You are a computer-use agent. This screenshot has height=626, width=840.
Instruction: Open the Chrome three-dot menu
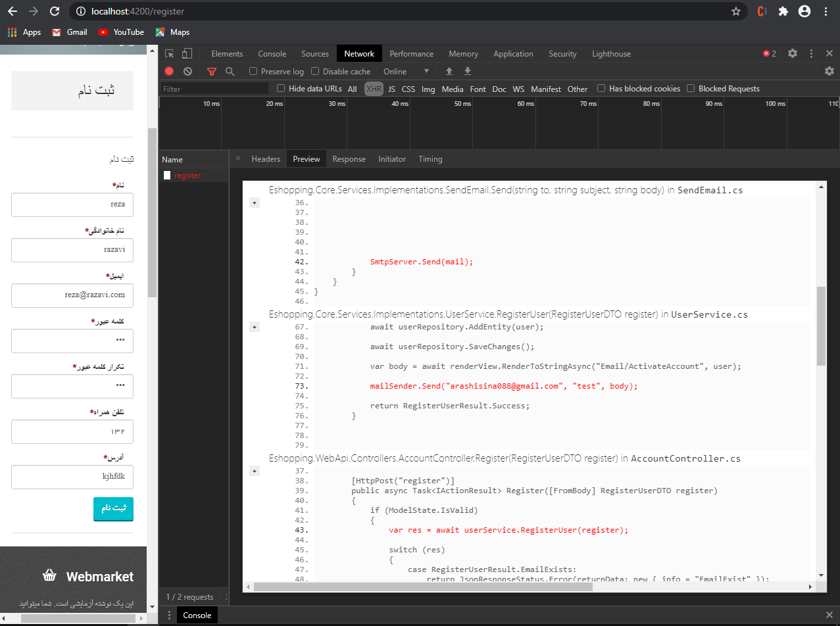point(825,11)
